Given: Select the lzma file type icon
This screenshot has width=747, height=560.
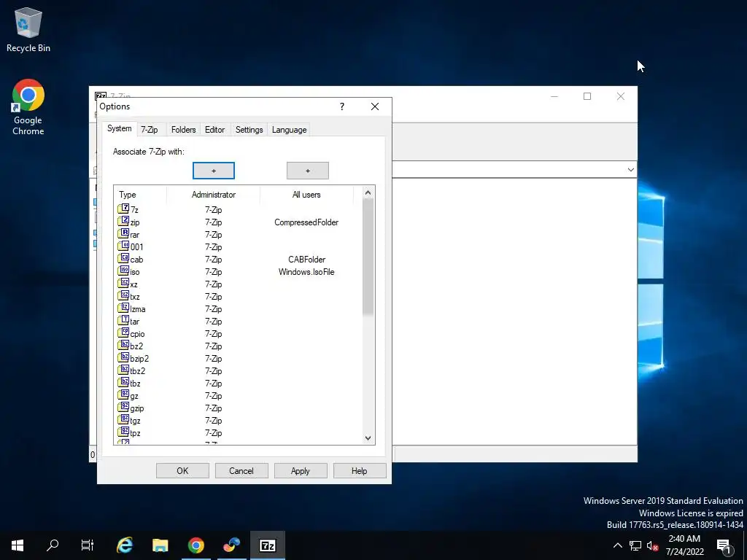Looking at the screenshot, I should (123, 308).
